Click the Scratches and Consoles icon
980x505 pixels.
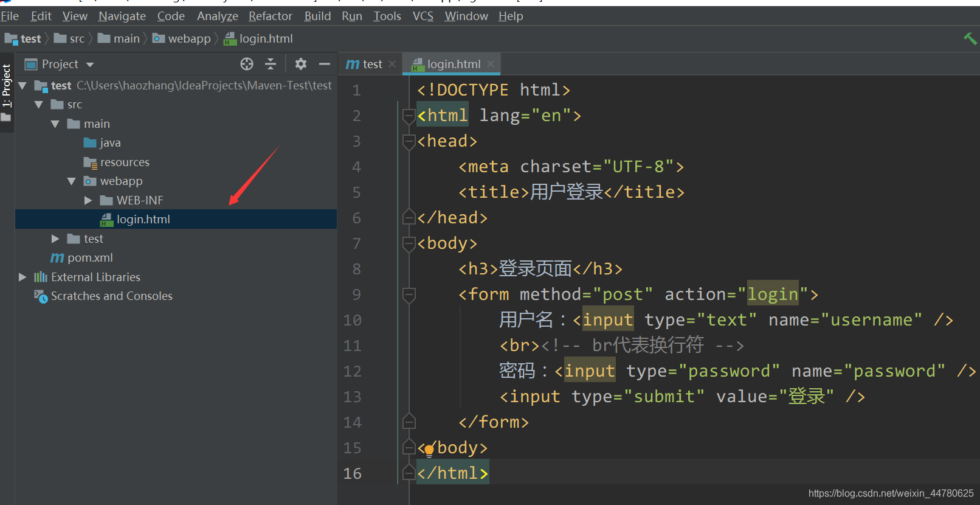(x=41, y=296)
